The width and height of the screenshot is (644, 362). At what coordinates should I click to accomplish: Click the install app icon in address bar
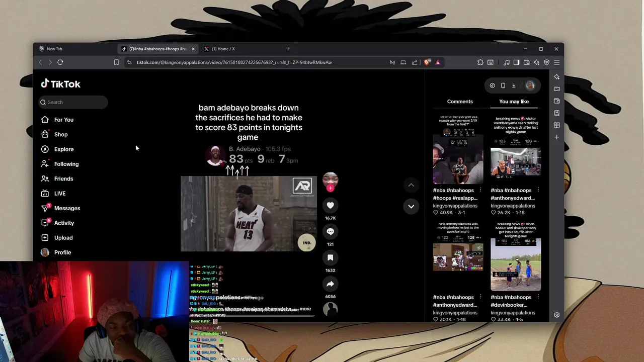403,62
